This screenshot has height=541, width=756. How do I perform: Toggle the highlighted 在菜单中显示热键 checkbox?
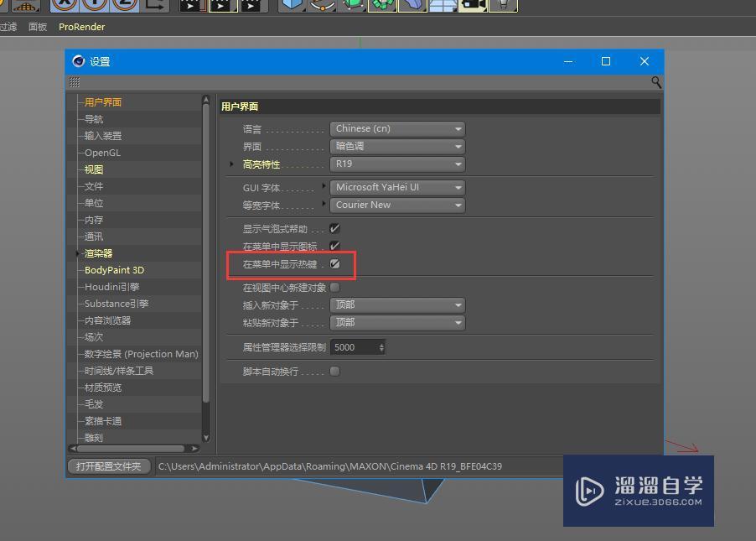tap(334, 263)
